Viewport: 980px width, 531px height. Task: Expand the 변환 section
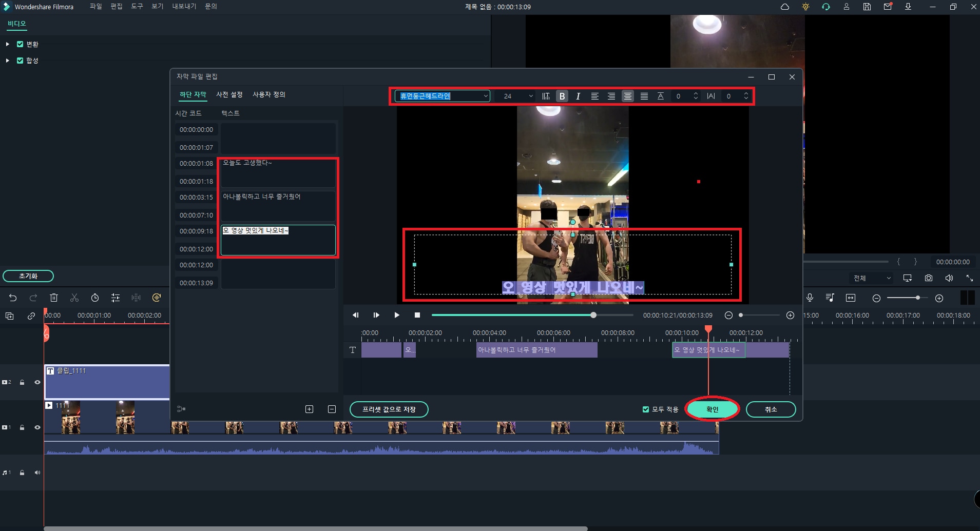coord(7,44)
